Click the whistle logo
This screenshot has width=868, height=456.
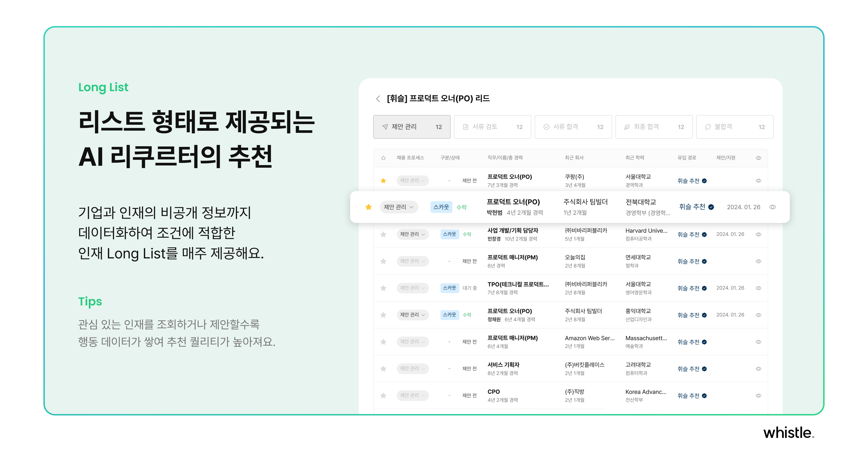point(788,433)
